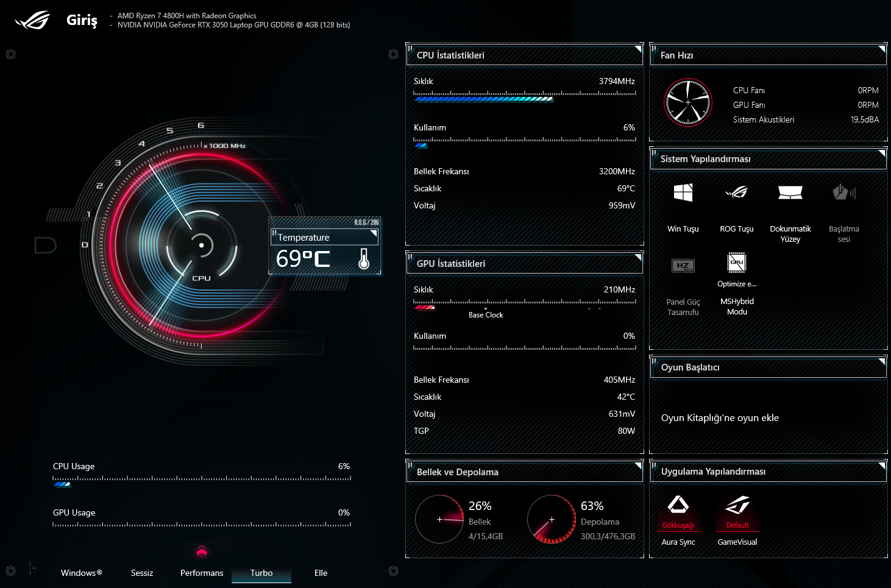The height and width of the screenshot is (588, 891).
Task: Choose the Elle mode tab
Action: coord(321,573)
